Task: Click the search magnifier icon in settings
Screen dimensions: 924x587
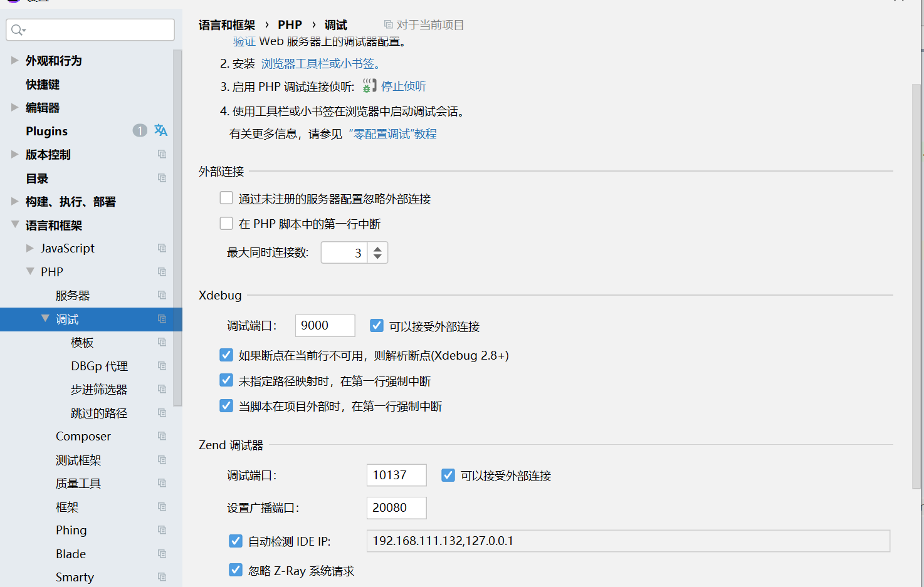Action: click(17, 30)
